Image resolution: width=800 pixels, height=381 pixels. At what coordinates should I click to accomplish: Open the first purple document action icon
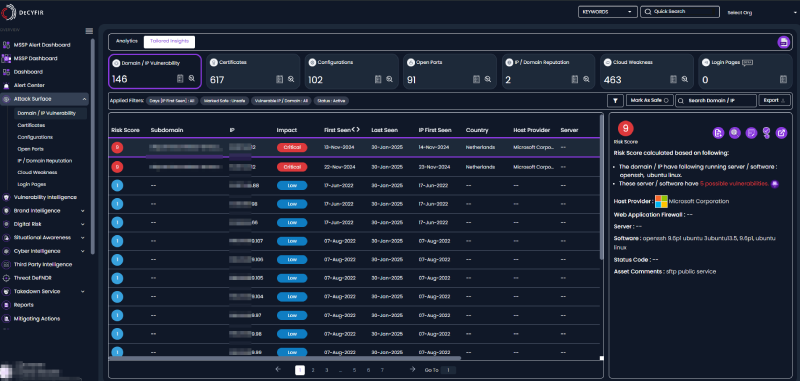pyautogui.click(x=718, y=133)
